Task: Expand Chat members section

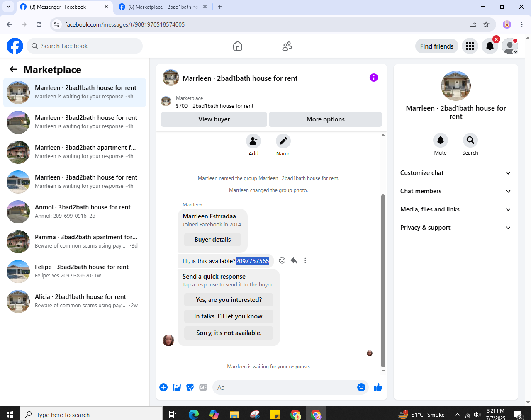Action: 455,191
